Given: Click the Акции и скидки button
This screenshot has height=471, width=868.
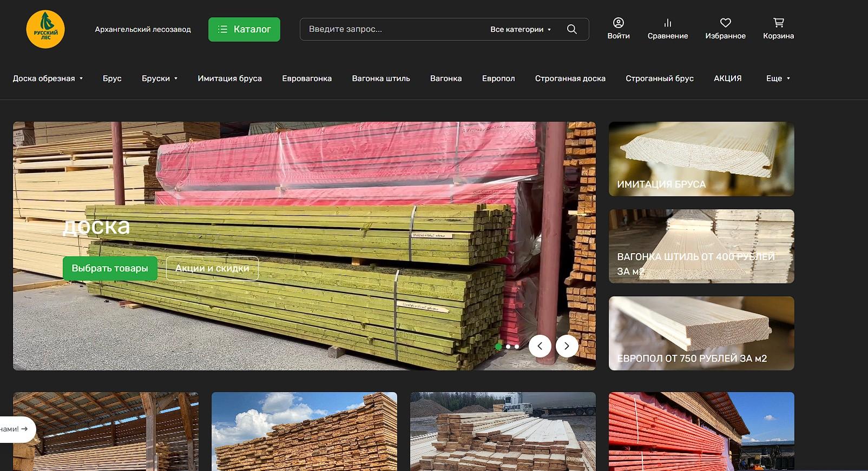Looking at the screenshot, I should tap(212, 268).
